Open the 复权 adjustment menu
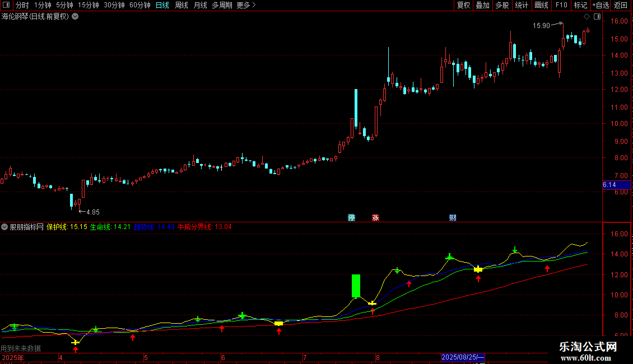 click(x=463, y=5)
